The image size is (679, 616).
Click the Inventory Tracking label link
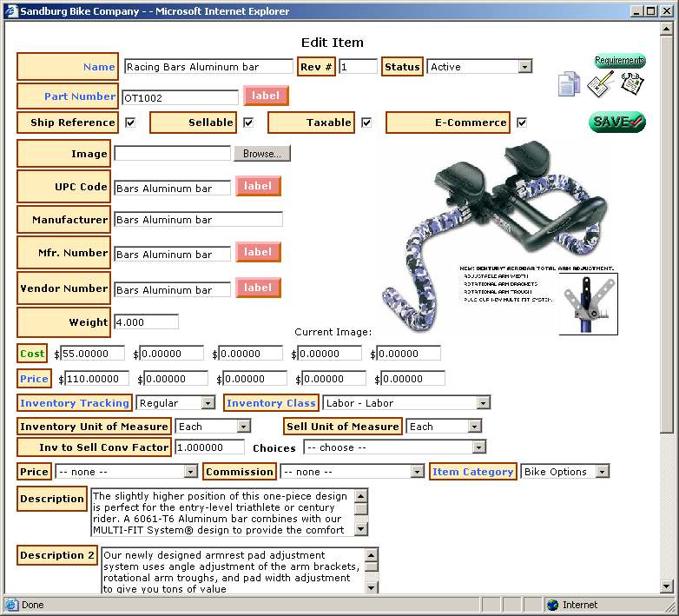(75, 403)
